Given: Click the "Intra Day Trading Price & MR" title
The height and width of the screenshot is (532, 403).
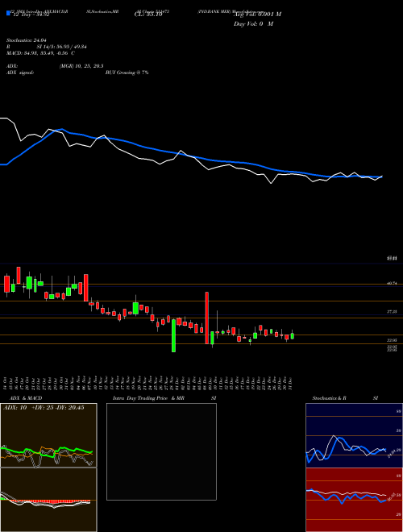Looking at the screenshot, I should [149, 398].
